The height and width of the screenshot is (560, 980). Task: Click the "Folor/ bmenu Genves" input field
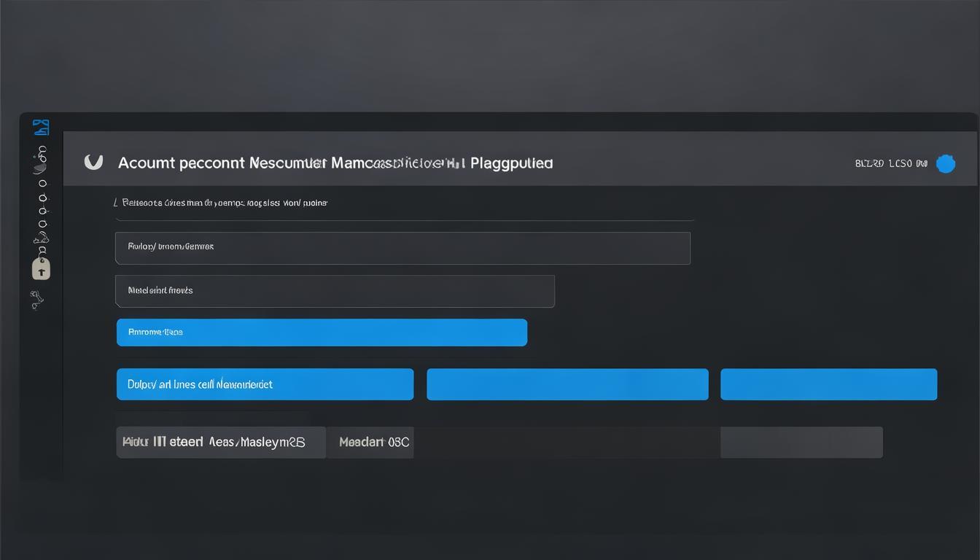point(402,248)
